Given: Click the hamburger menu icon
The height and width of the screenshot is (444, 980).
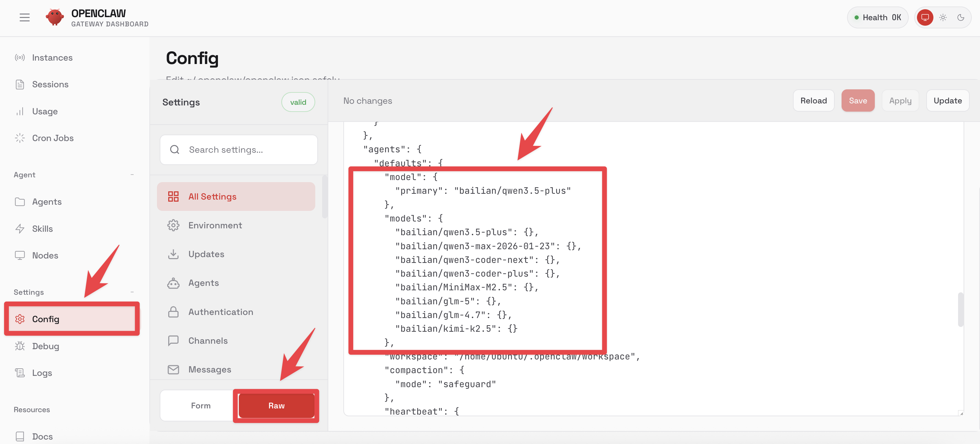Looking at the screenshot, I should point(24,17).
